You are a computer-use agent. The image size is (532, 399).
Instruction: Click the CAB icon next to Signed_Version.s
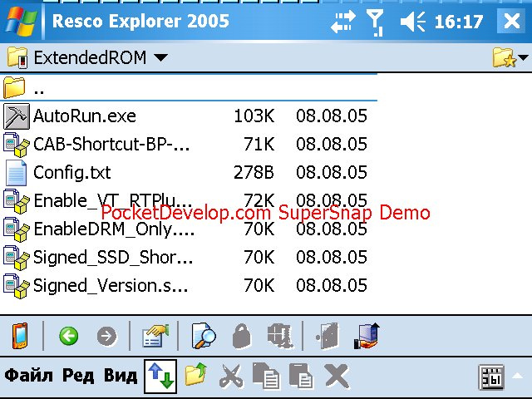tap(17, 286)
